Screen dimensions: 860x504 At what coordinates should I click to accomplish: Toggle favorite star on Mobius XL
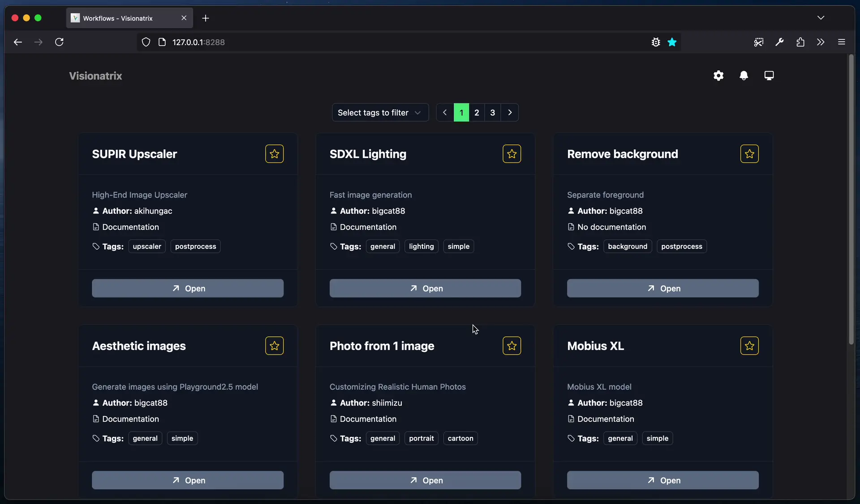click(749, 346)
